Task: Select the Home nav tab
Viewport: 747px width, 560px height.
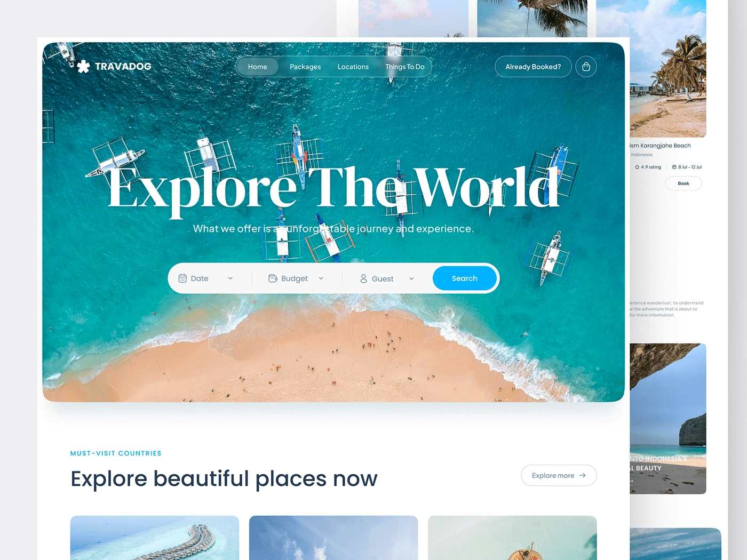Action: [x=258, y=67]
